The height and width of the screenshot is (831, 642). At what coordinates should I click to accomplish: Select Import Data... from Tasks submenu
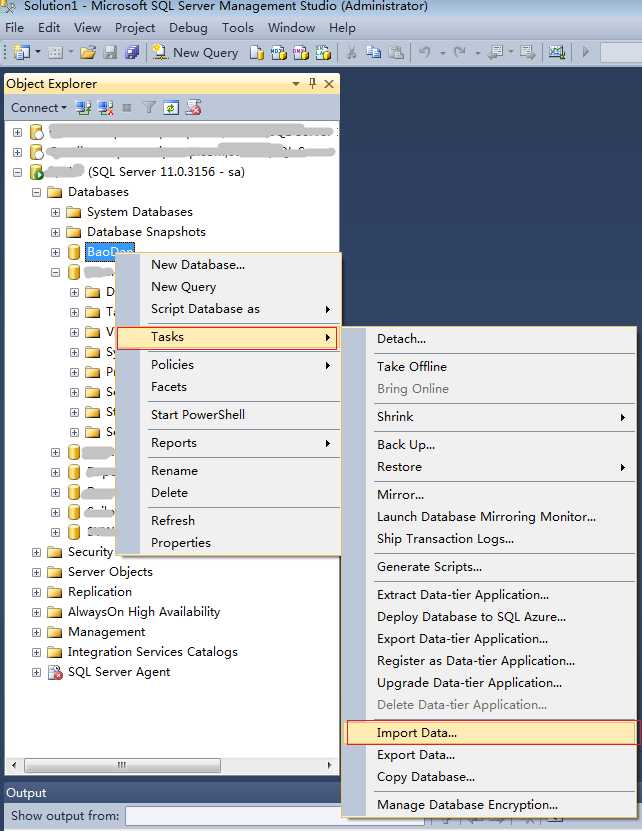click(x=416, y=733)
